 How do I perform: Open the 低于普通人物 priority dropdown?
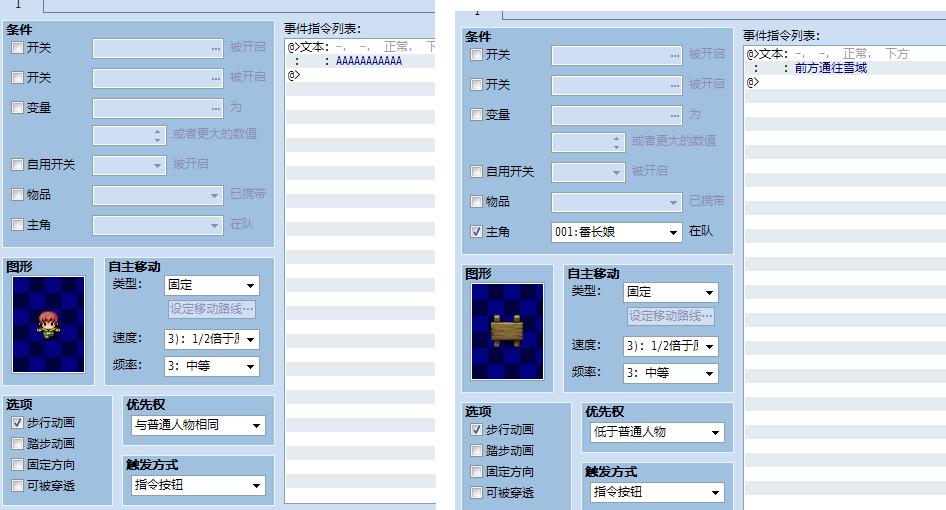click(x=657, y=433)
